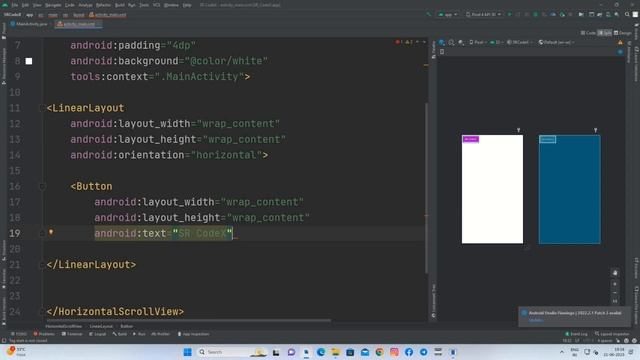Select the activity_main.xml editor tab
This screenshot has height=360, width=640.
pyautogui.click(x=78, y=24)
